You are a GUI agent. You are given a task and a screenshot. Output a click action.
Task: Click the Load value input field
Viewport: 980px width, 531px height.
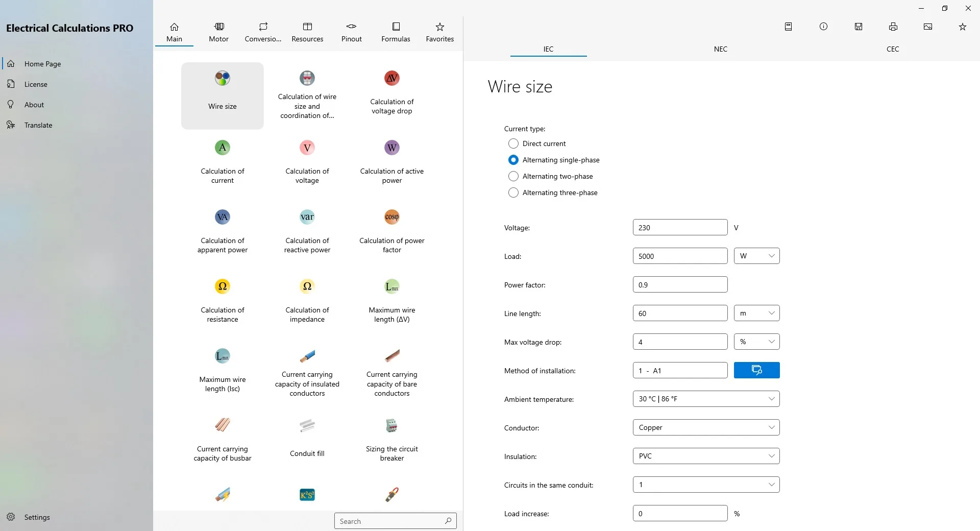[680, 256]
